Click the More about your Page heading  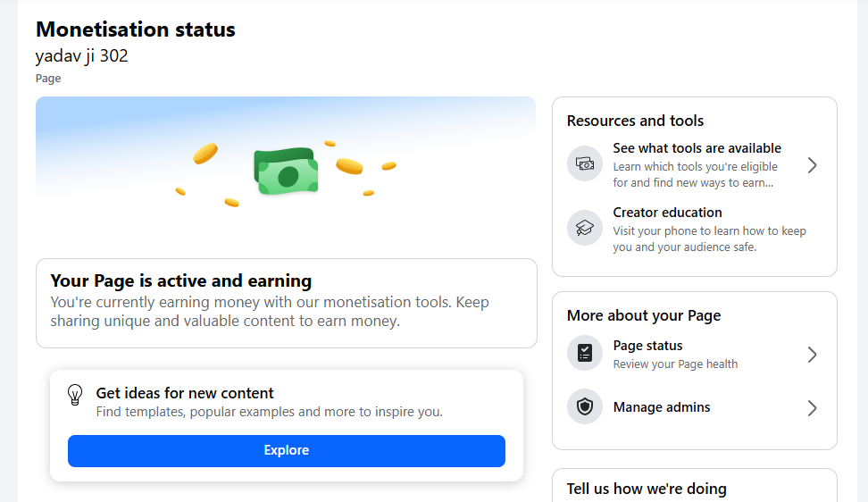pyautogui.click(x=643, y=315)
